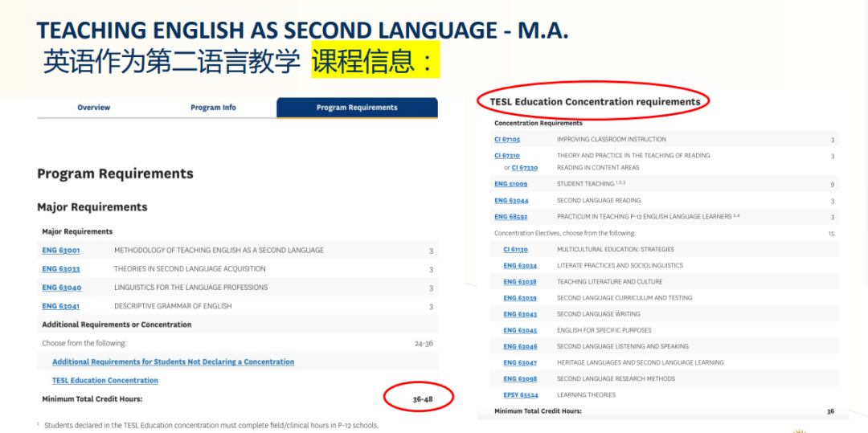Open the ENG 63040 linguistics course link
868x433 pixels.
click(x=61, y=288)
